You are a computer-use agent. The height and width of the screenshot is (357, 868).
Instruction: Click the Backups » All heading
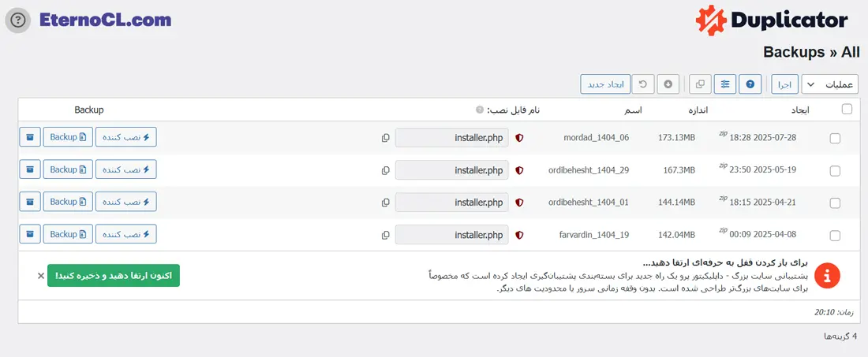click(x=811, y=53)
